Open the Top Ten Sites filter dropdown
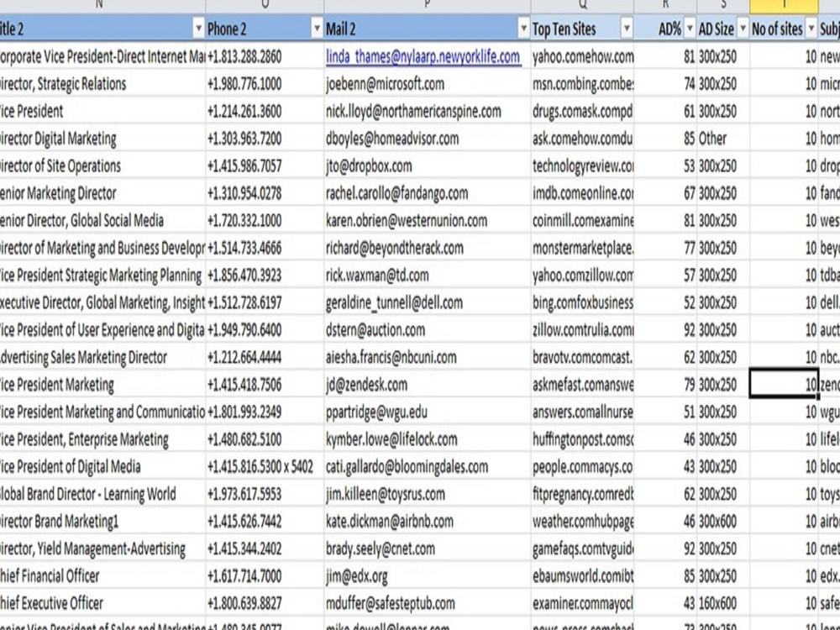 coord(627,29)
